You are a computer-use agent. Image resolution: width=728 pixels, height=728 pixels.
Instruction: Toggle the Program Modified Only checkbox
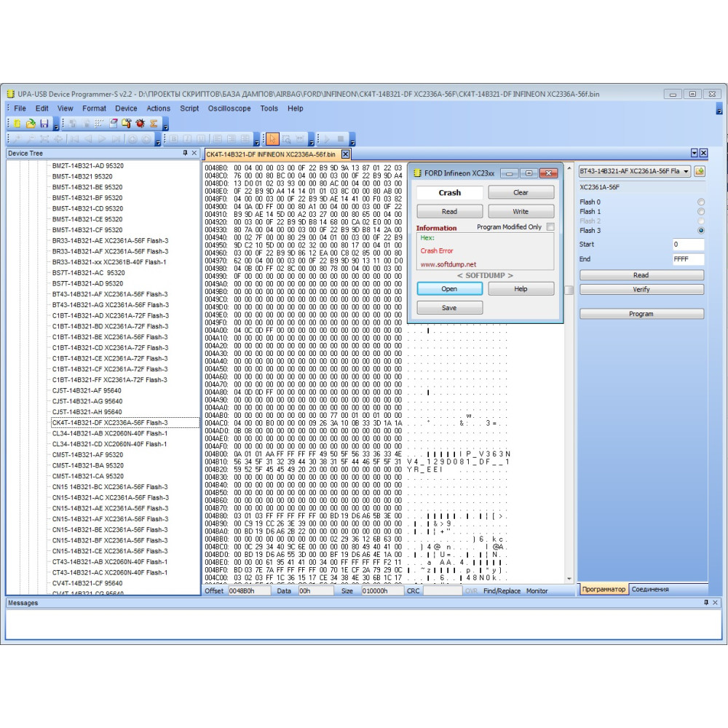tap(550, 227)
